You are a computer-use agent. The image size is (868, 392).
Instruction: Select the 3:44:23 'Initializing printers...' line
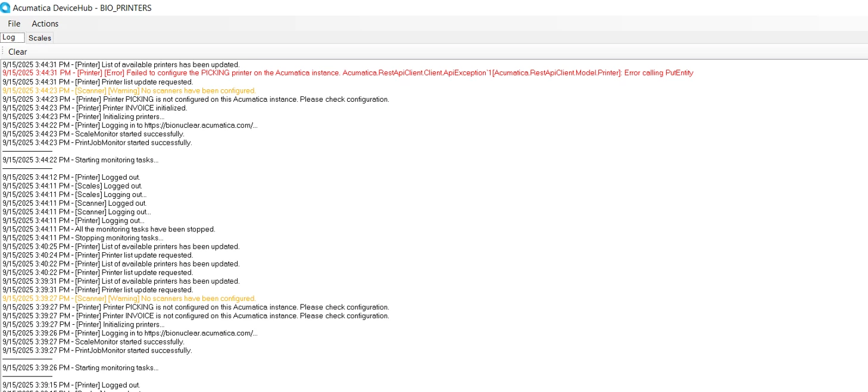pos(83,117)
